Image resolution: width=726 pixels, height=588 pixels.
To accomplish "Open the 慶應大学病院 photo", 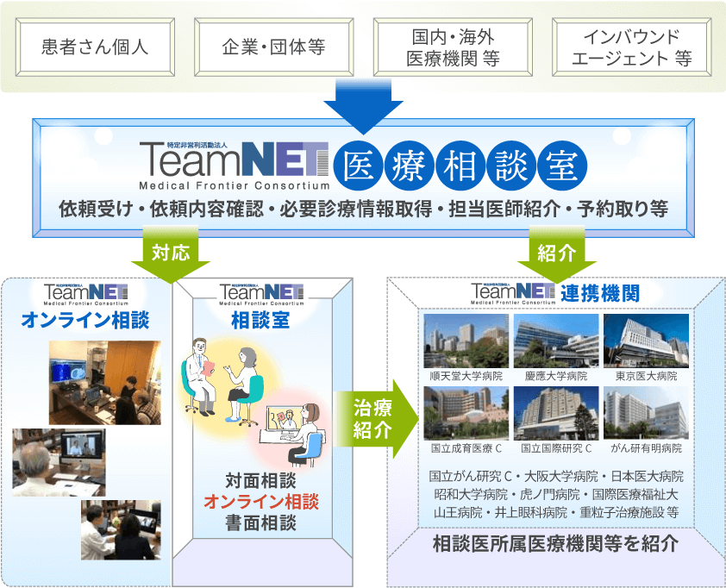I will pos(556,341).
